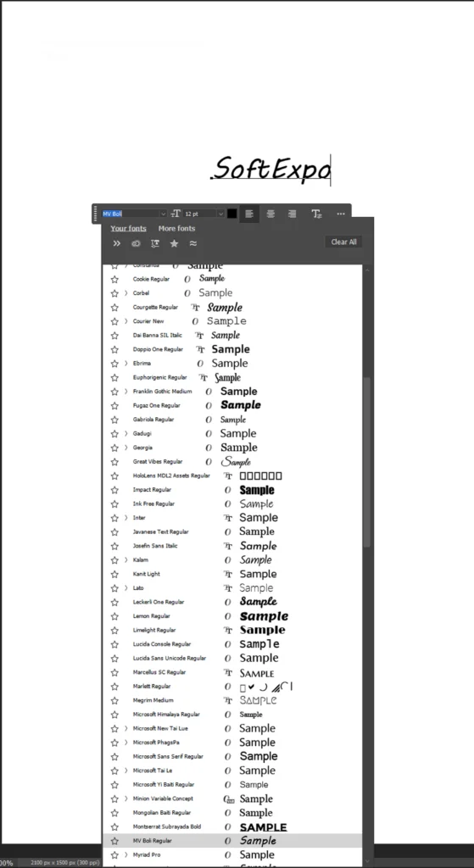Click the added fonts filter icon
The width and height of the screenshot is (474, 868).
155,243
